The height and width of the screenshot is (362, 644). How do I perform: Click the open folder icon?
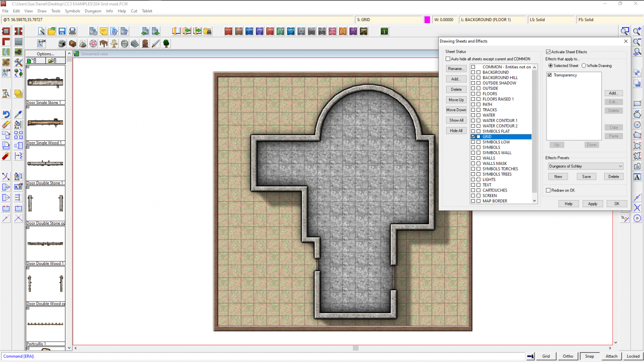pos(52,31)
